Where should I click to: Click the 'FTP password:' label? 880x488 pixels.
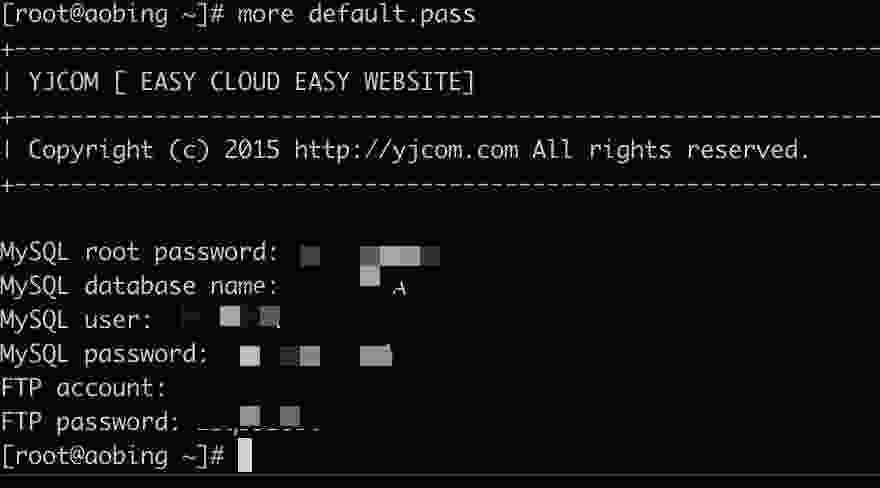pyautogui.click(x=90, y=422)
